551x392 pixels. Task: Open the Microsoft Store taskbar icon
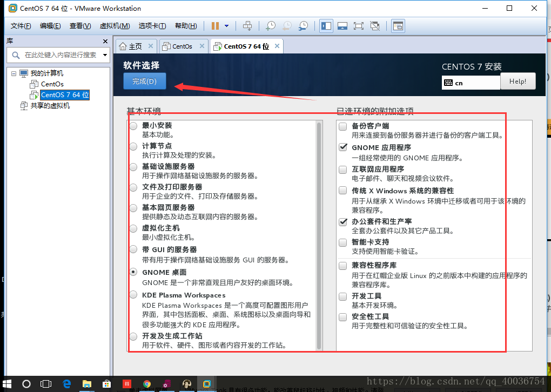tap(106, 384)
